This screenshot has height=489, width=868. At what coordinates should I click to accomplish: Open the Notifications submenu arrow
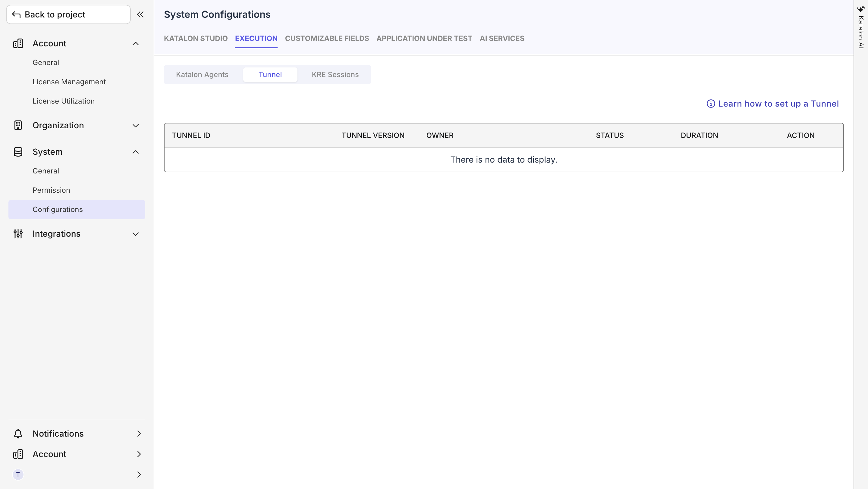pyautogui.click(x=139, y=434)
